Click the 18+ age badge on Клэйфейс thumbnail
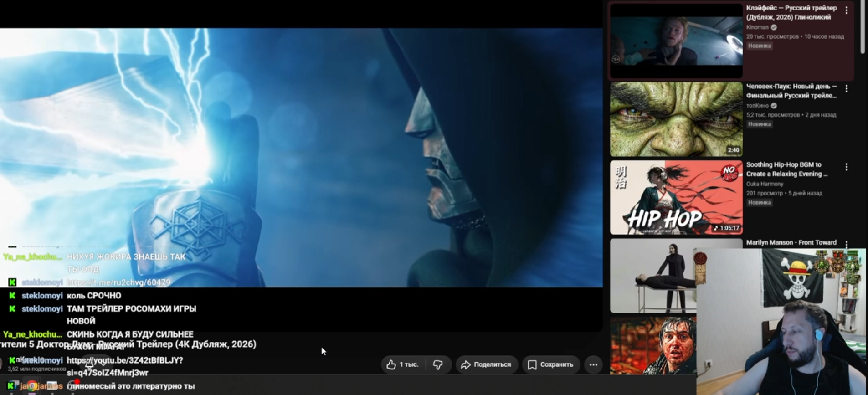Viewport: 868px width, 395px height. 616,59
